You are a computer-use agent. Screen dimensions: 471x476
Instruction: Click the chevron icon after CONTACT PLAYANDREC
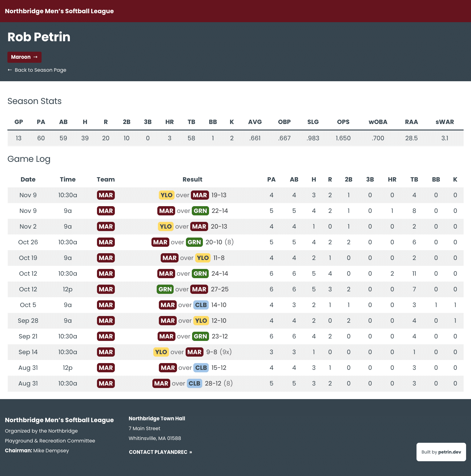(x=191, y=452)
